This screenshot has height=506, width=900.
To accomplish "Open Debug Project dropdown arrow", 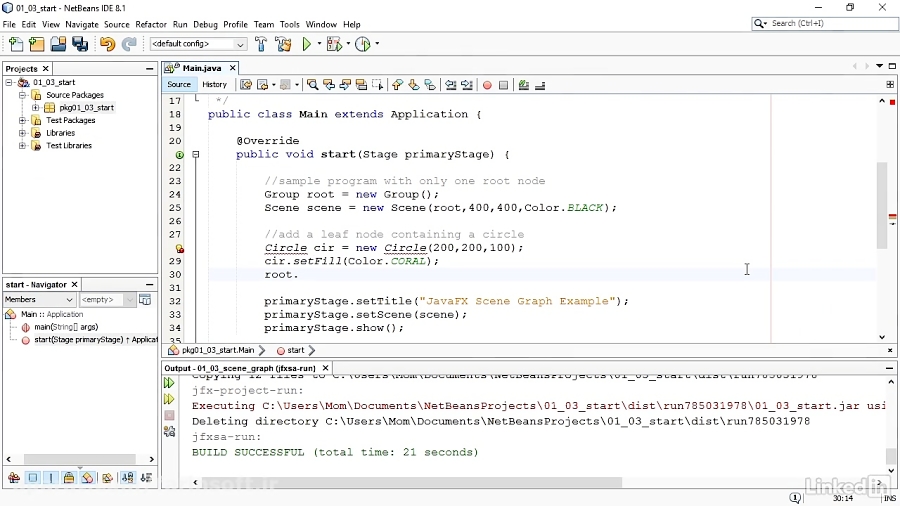I will (348, 44).
